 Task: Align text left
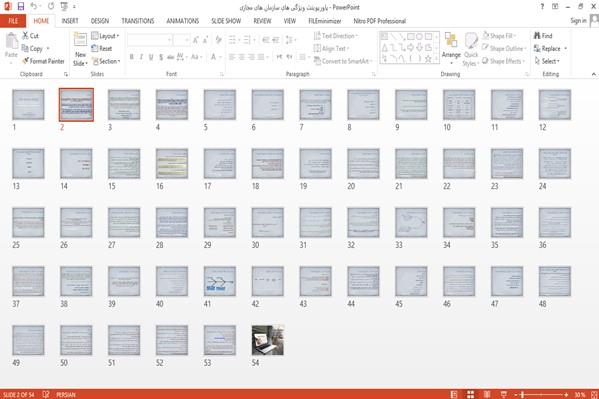coord(232,57)
